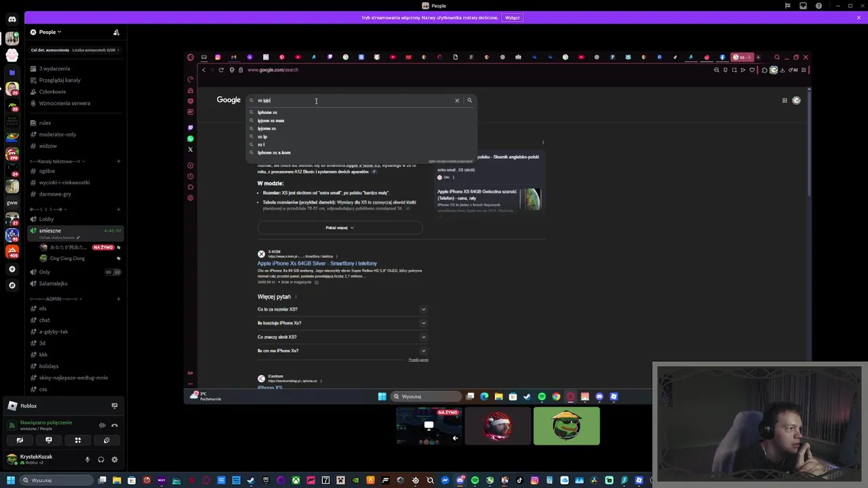The image size is (868, 488).
Task: Click the browser address bar URL
Action: (x=273, y=70)
